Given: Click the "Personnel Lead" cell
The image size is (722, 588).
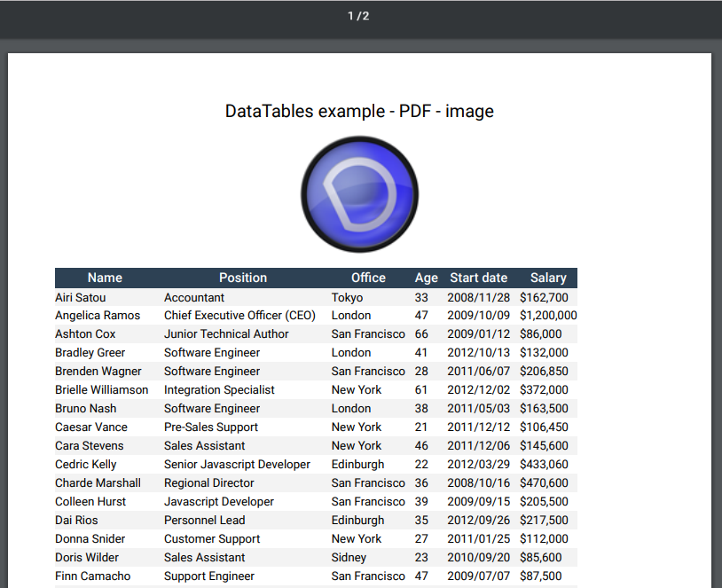Looking at the screenshot, I should [204, 521].
